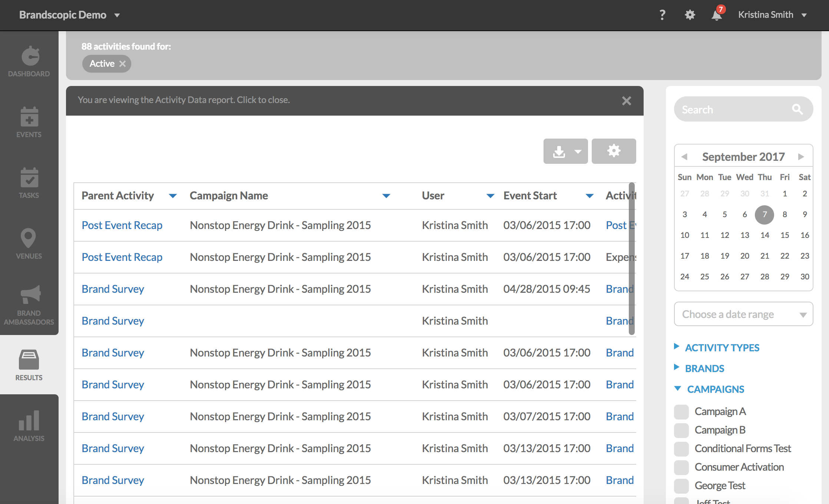Click the Parent Activity column header
This screenshot has width=829, height=504.
[118, 196]
